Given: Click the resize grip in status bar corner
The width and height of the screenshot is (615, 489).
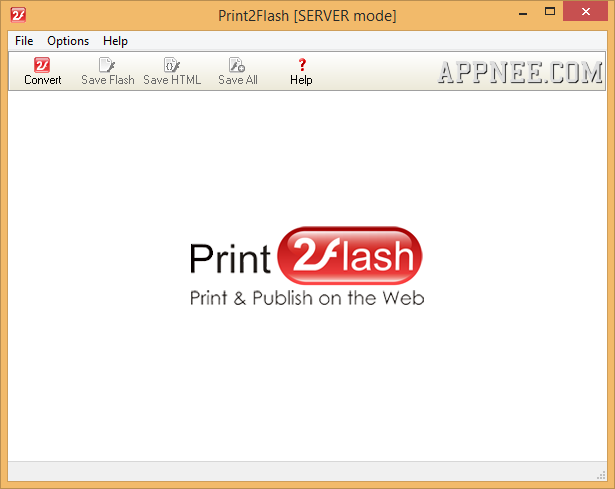Looking at the screenshot, I should coord(601,475).
